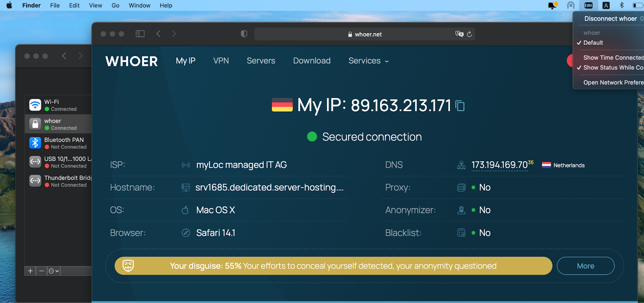Open Go menu

tap(116, 5)
